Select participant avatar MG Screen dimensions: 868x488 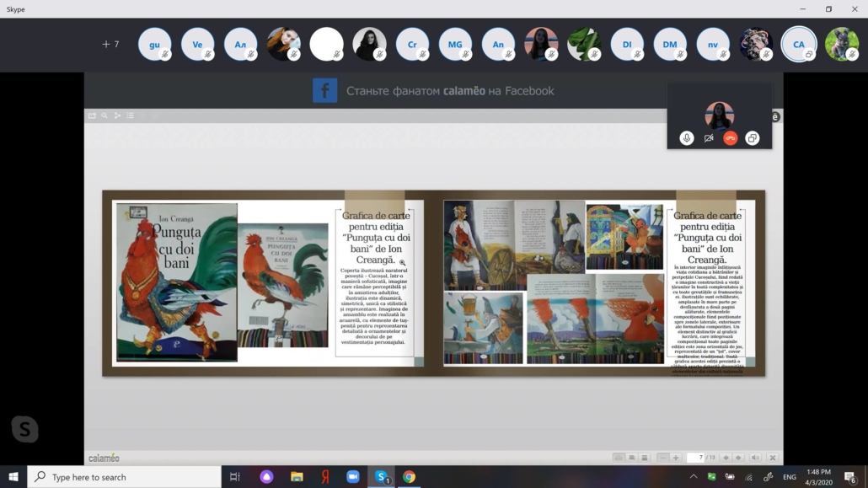coord(455,45)
